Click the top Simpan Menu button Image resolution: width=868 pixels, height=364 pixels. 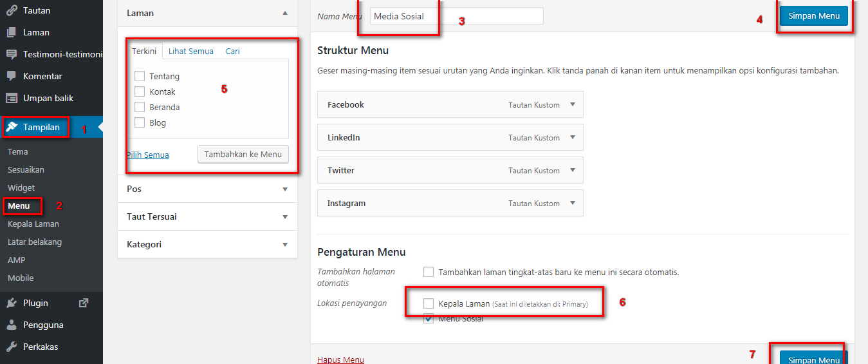pyautogui.click(x=814, y=16)
